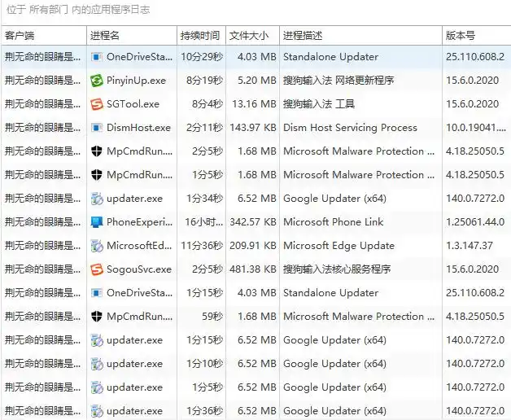
Task: Click the OneDrive icon in the 10分29秒 row
Action: (97, 57)
